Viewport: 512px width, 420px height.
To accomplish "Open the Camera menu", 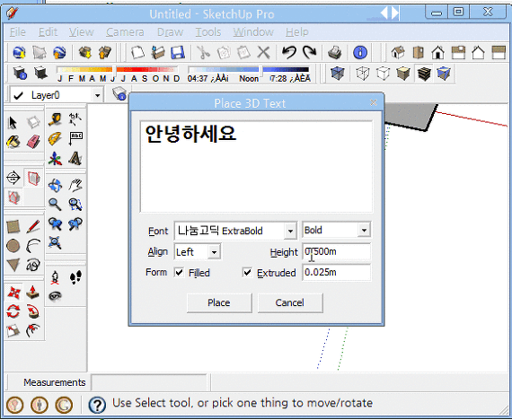I will coord(125,32).
